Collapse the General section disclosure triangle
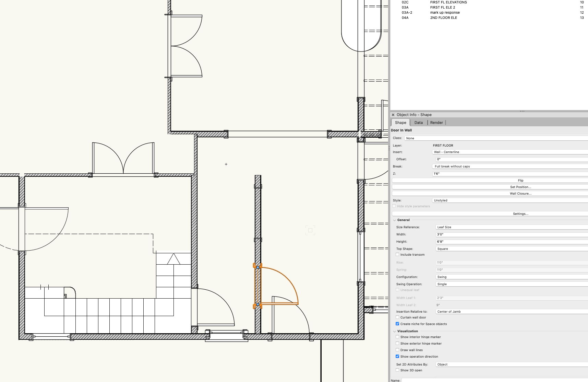Viewport: 588px width, 382px height. pyautogui.click(x=394, y=220)
